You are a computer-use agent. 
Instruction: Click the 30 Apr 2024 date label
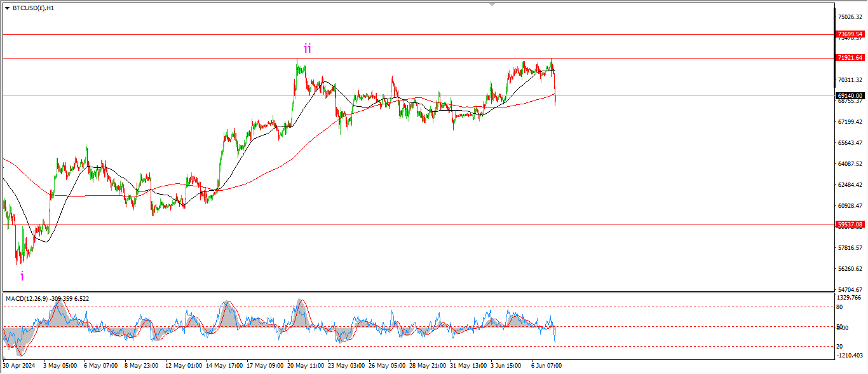click(x=20, y=366)
